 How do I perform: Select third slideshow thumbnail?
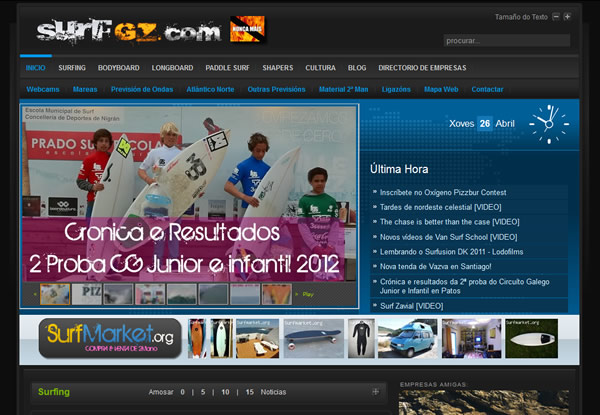click(x=119, y=294)
